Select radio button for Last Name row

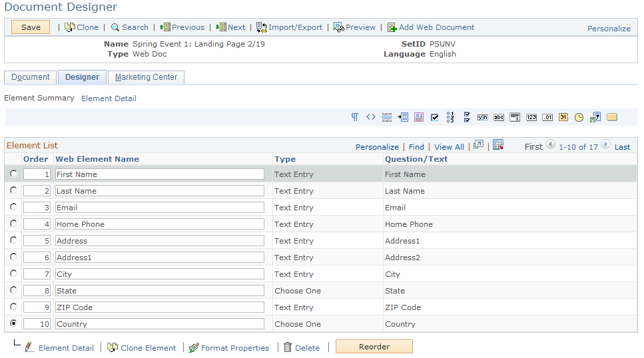click(x=13, y=190)
